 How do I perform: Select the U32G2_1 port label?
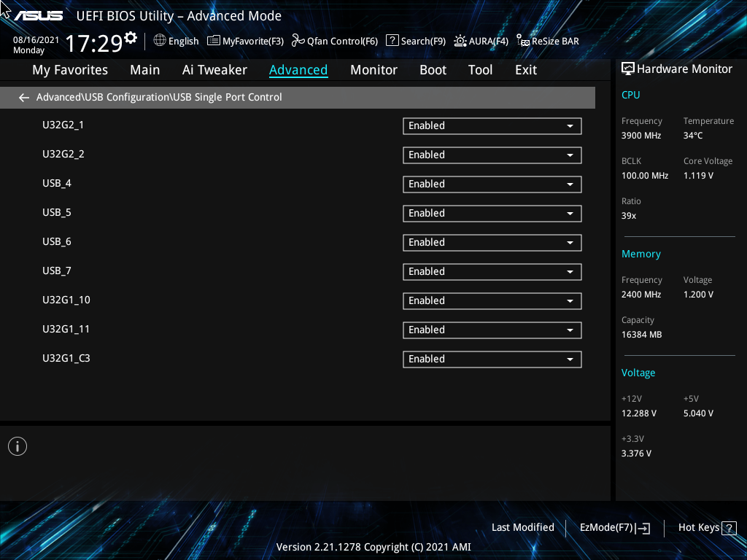(x=63, y=125)
